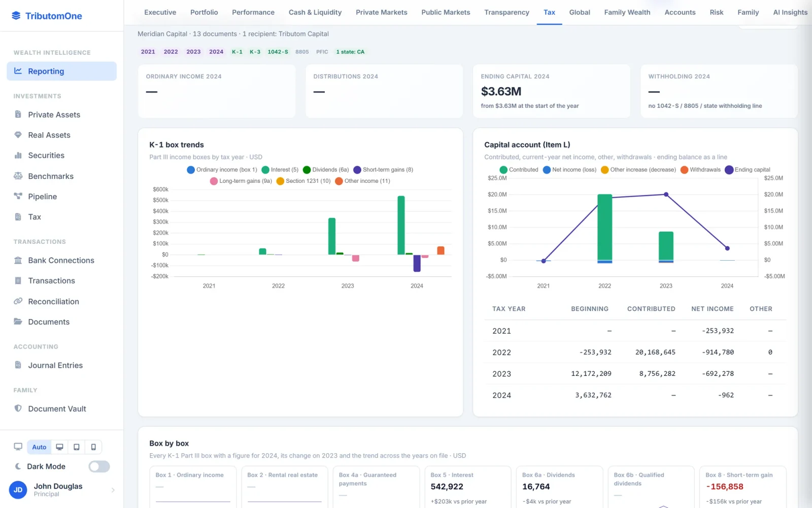Image resolution: width=812 pixels, height=508 pixels.
Task: Expand John Douglas profile chevron
Action: 113,490
